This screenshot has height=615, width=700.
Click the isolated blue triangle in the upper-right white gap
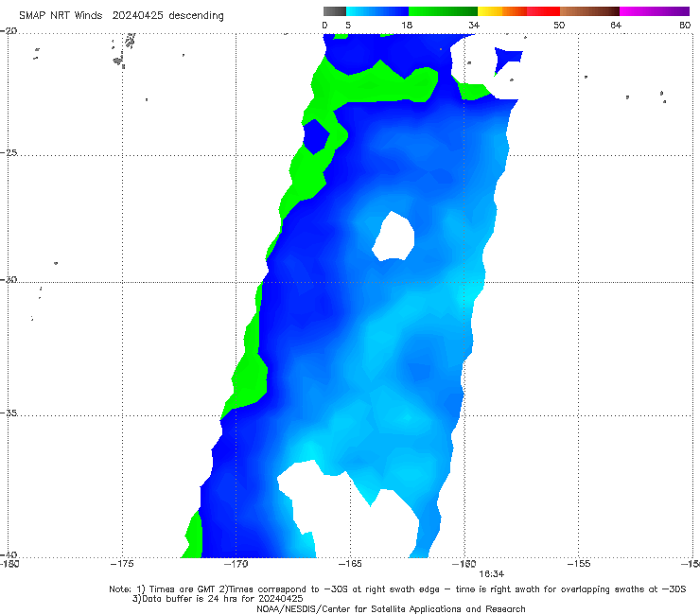click(x=508, y=60)
